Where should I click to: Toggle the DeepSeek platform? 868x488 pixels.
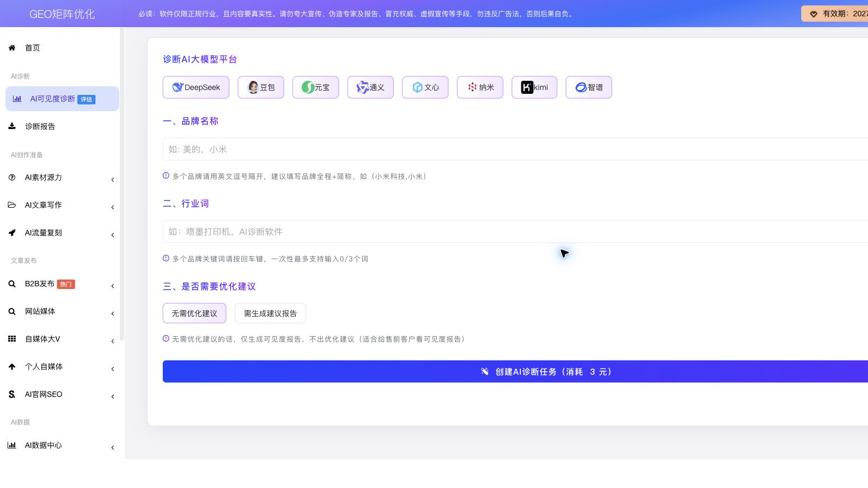tap(196, 87)
